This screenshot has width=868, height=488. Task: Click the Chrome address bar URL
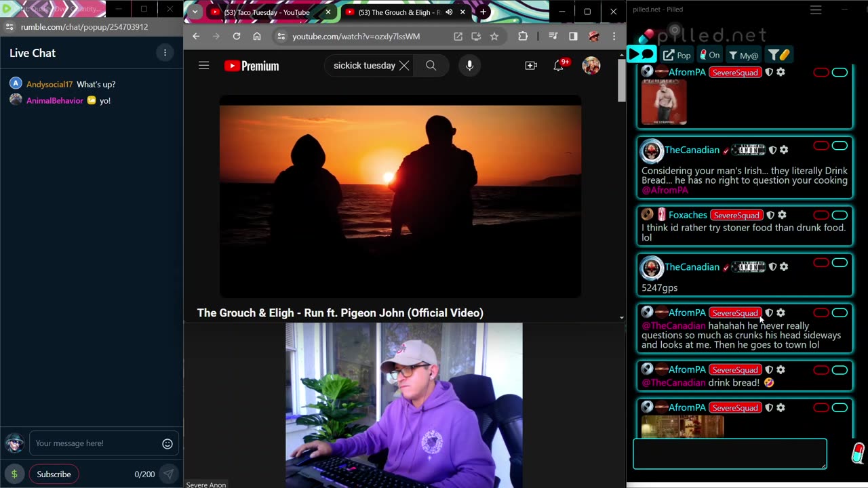coord(356,37)
